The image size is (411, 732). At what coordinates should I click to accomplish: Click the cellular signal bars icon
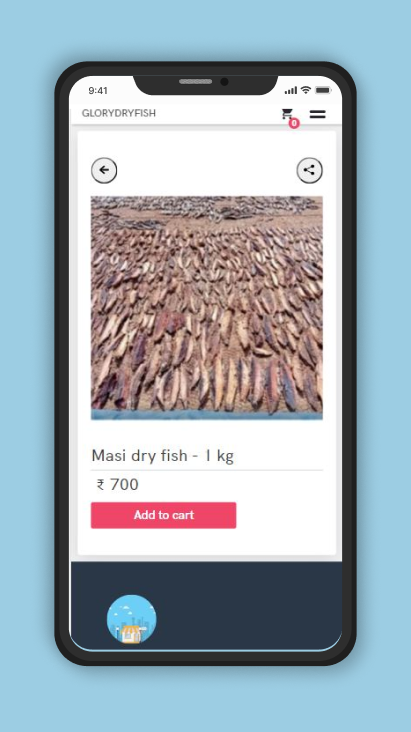291,90
